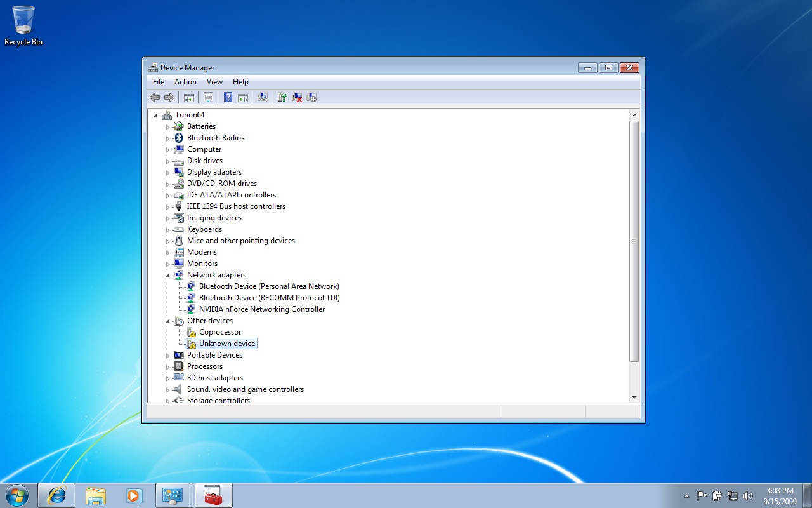This screenshot has width=812, height=508.
Task: Collapse the Other devices category
Action: point(168,321)
